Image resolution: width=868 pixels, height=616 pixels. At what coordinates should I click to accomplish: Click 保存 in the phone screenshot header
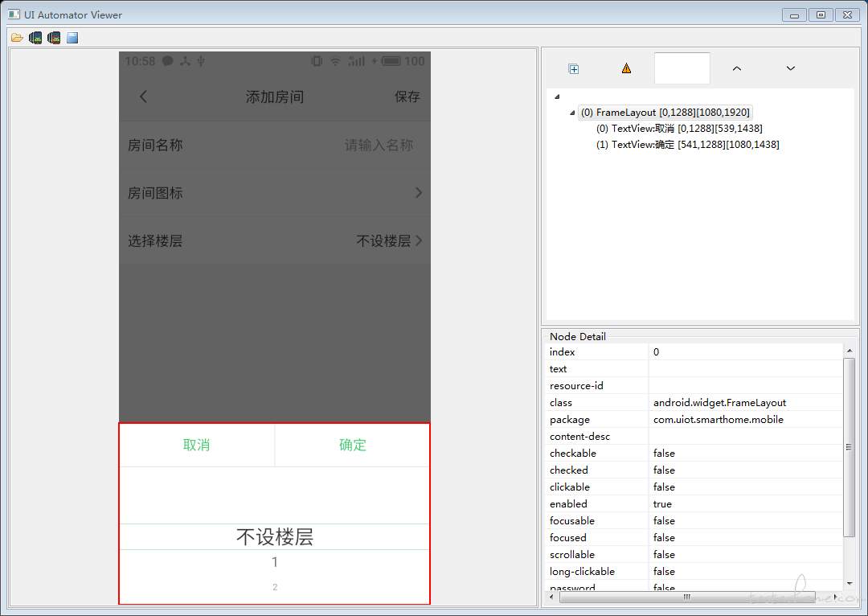coord(407,97)
